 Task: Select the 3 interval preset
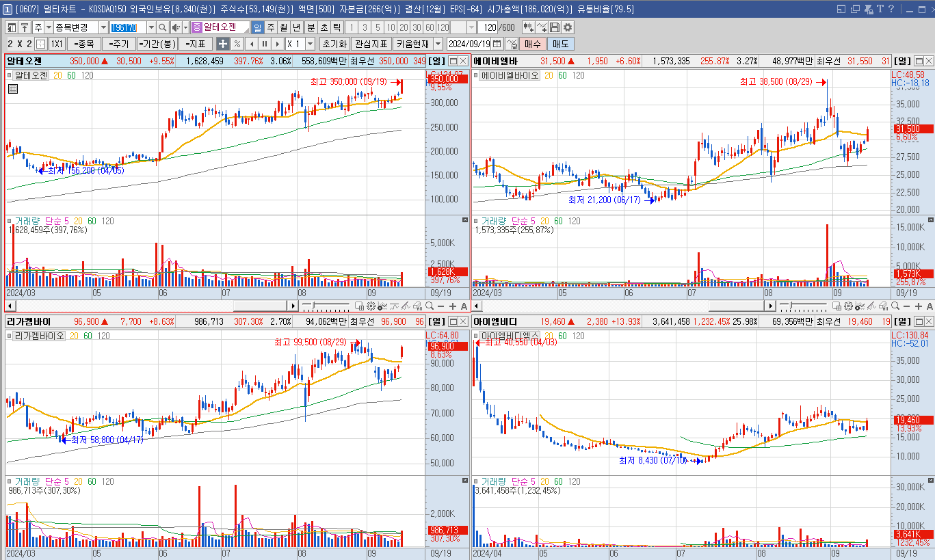pos(365,27)
